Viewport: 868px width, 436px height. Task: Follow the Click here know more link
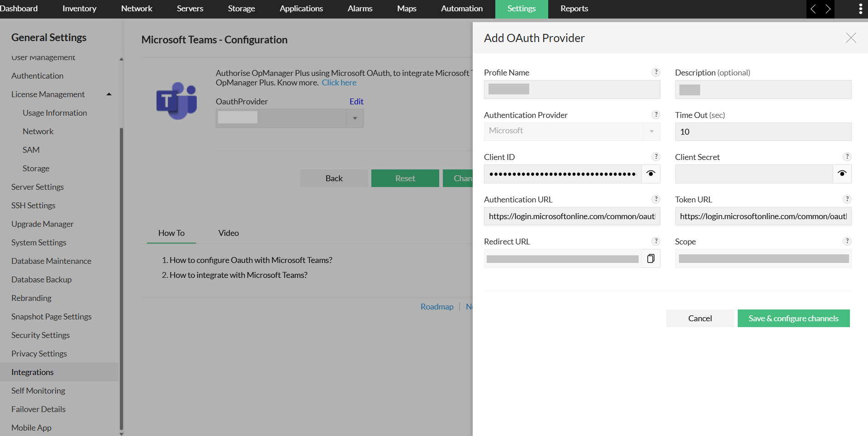pos(339,83)
